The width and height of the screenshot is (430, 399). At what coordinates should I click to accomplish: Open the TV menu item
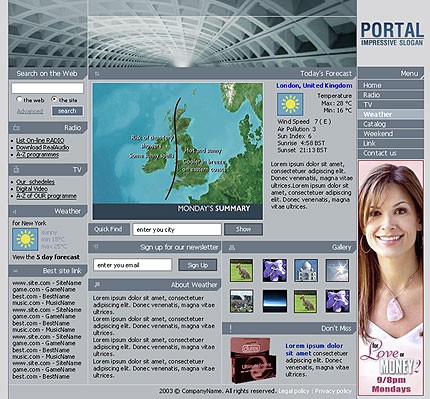tap(391, 104)
